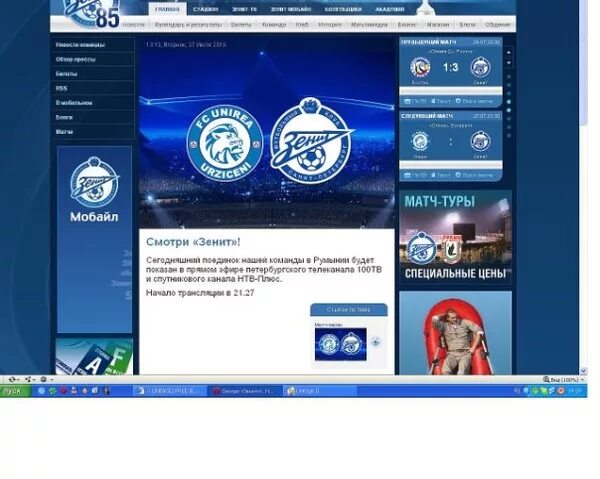Open the article headline Смотри «Зенит»!

[x=193, y=242]
